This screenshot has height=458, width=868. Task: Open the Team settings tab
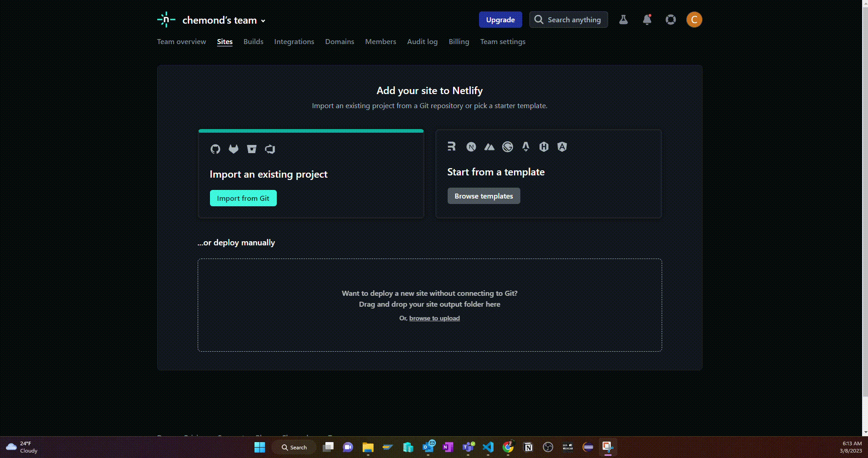[503, 42]
